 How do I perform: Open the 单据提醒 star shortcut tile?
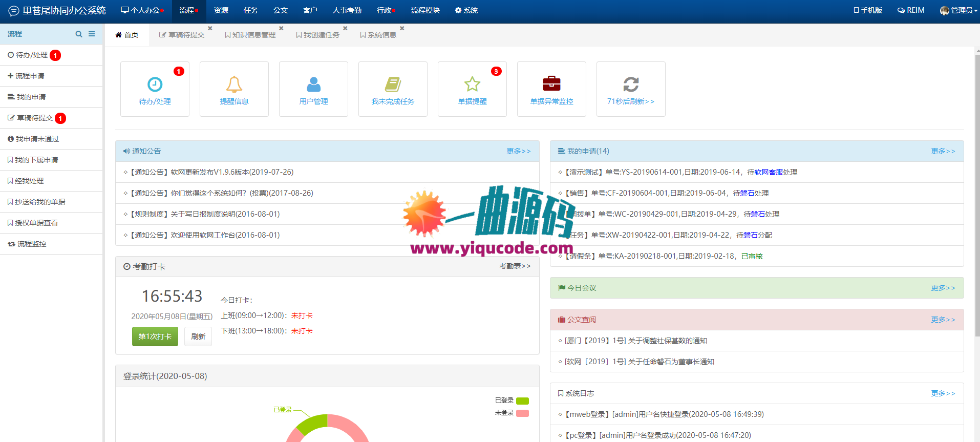pyautogui.click(x=472, y=89)
